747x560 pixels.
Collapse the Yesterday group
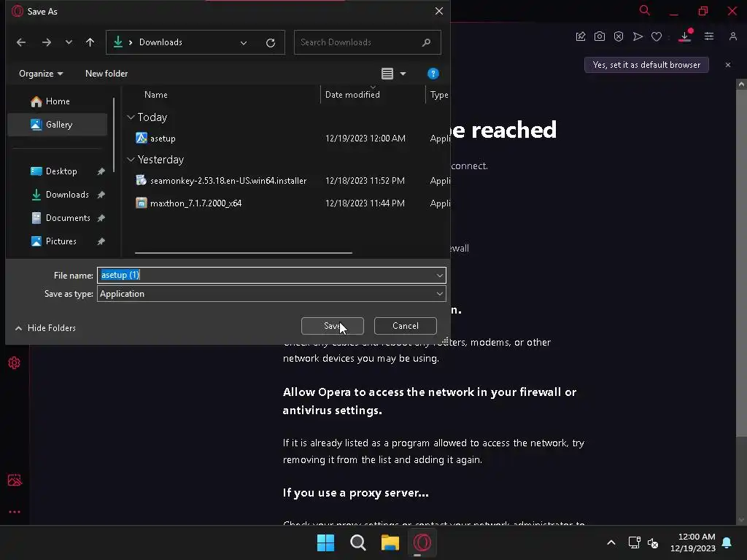[x=131, y=160]
